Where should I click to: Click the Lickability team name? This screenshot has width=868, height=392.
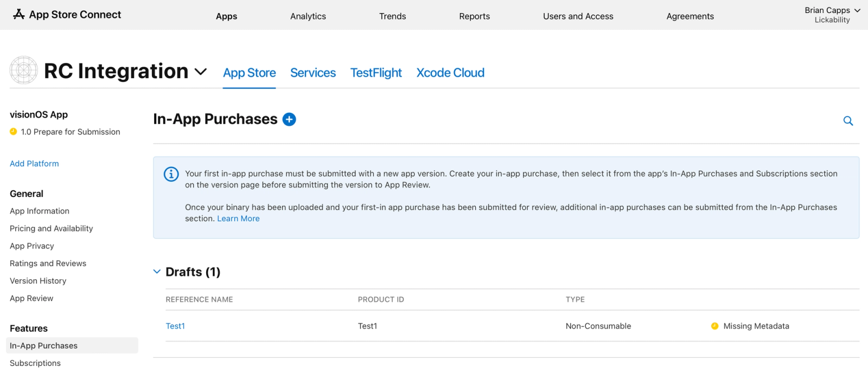[x=832, y=20]
